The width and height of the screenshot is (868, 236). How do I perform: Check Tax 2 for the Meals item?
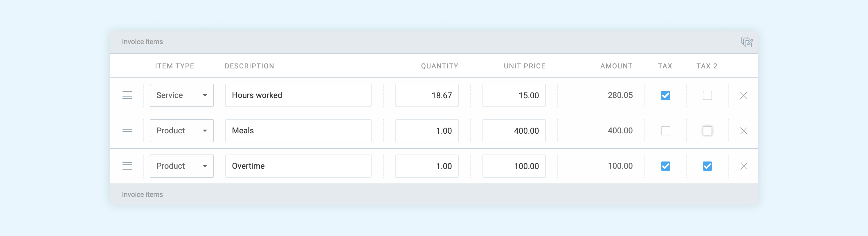[707, 131]
